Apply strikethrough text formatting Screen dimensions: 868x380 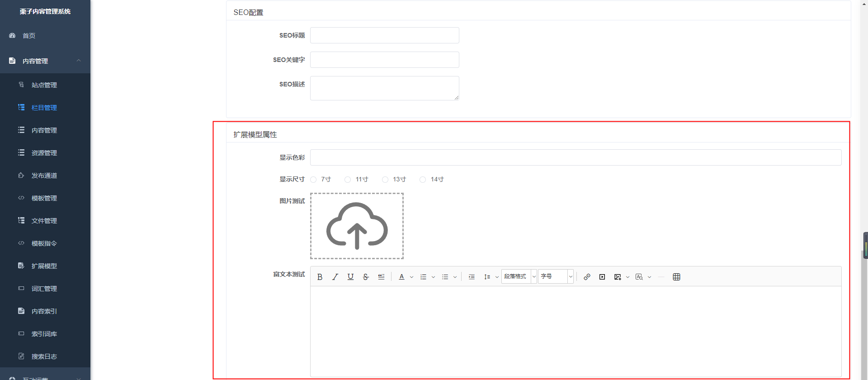(366, 277)
